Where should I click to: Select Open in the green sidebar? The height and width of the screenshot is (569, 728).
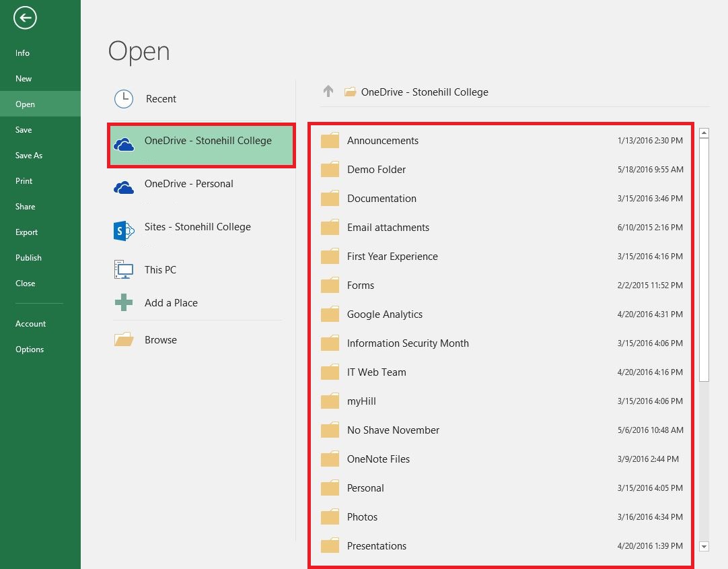pyautogui.click(x=40, y=104)
